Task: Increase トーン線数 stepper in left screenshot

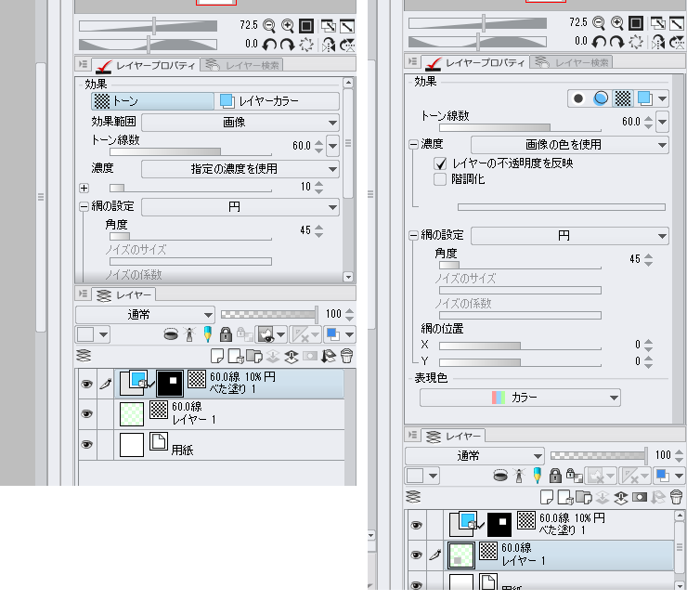Action: (318, 142)
